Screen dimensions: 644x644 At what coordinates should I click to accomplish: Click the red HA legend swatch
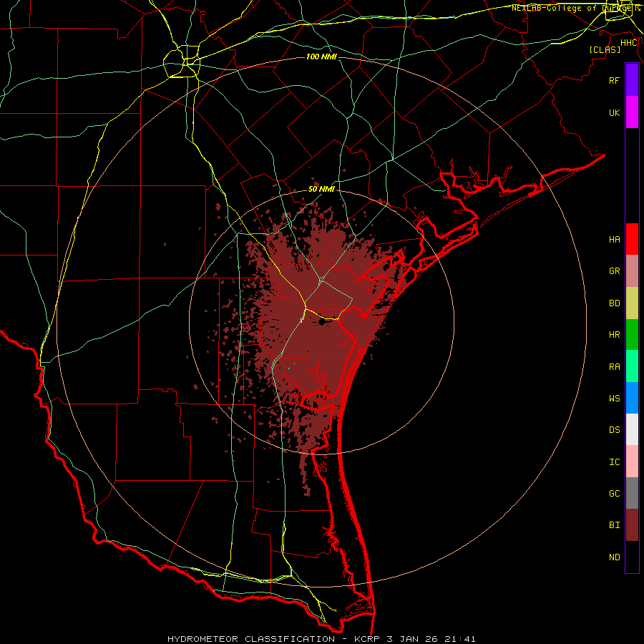(632, 239)
